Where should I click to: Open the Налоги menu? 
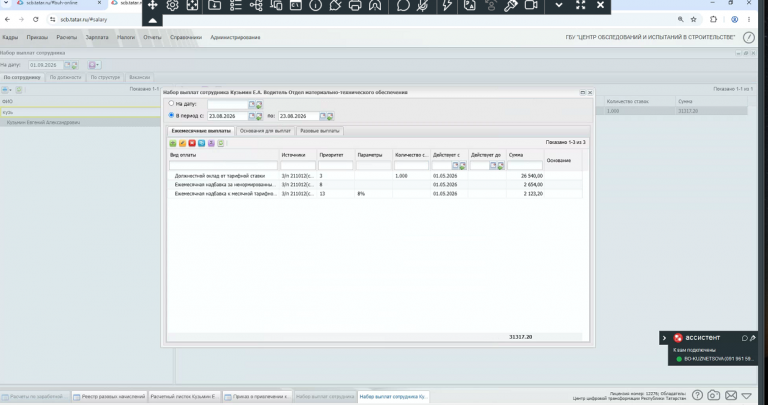click(x=126, y=37)
